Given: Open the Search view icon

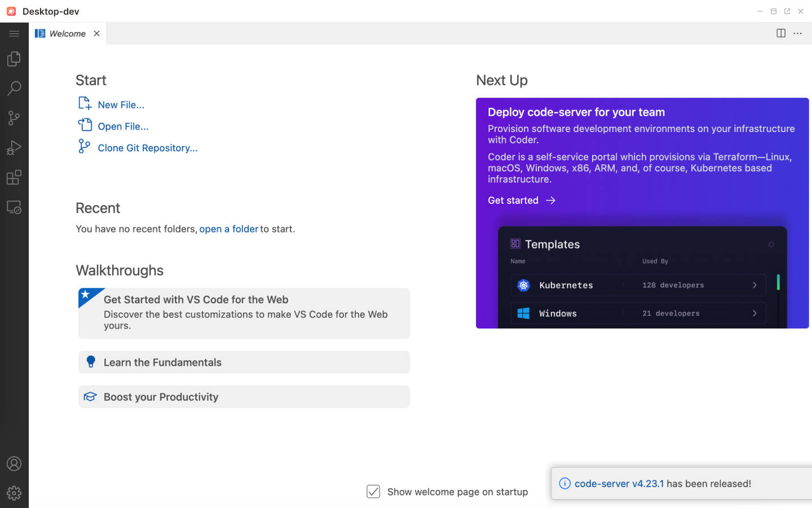Looking at the screenshot, I should point(14,88).
